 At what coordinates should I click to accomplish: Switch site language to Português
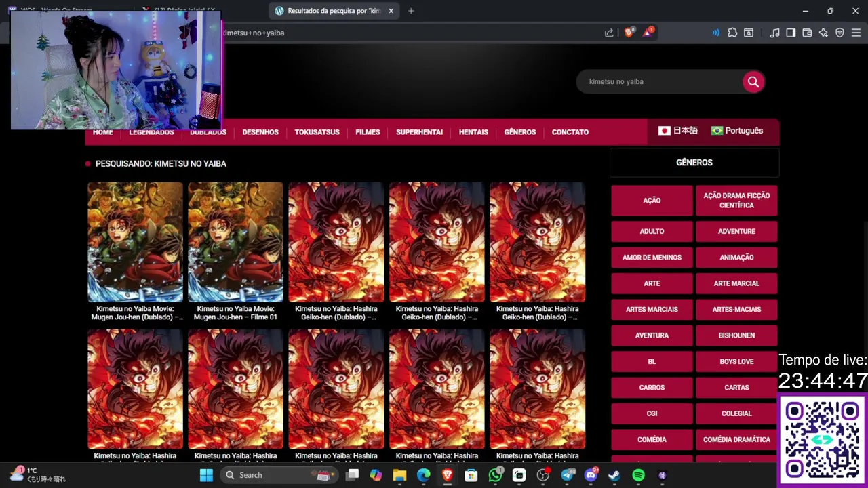point(737,131)
